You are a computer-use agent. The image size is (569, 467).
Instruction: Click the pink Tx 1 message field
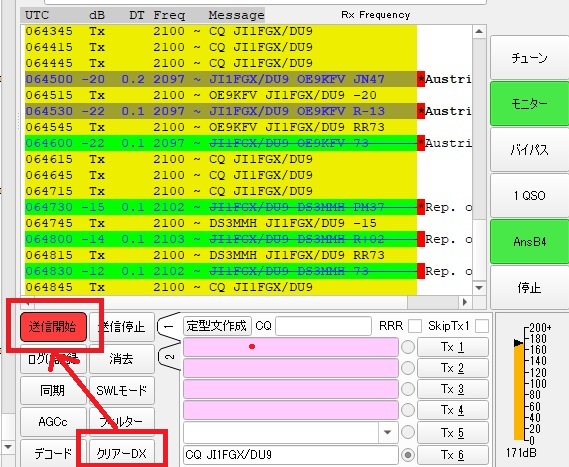291,347
